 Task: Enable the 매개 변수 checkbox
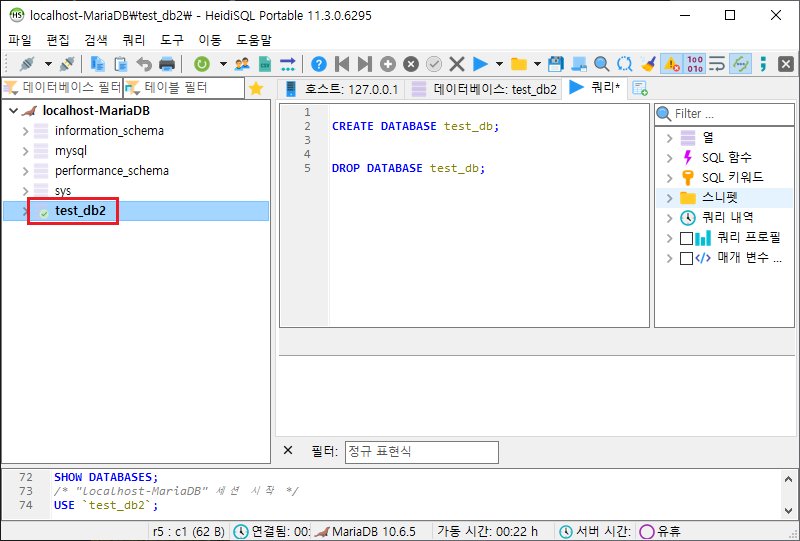pos(686,258)
